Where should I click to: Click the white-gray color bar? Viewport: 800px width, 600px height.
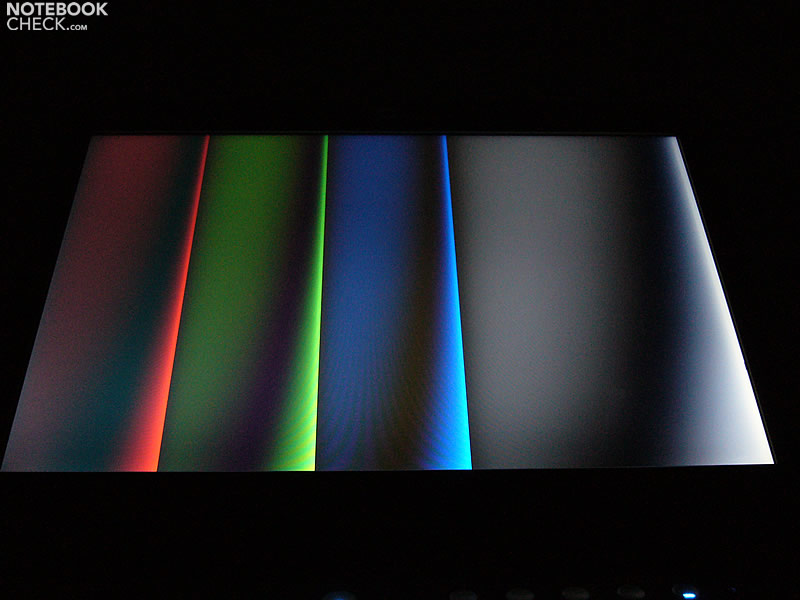[x=611, y=301]
